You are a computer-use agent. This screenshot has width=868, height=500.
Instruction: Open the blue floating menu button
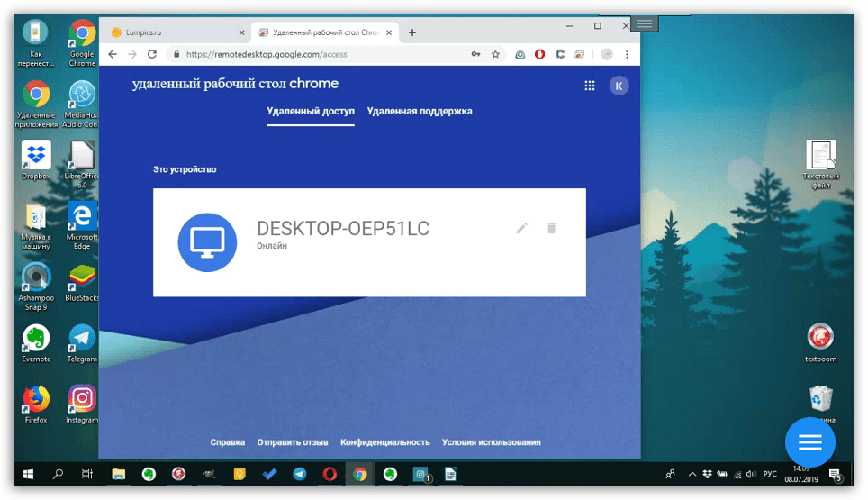pos(809,442)
